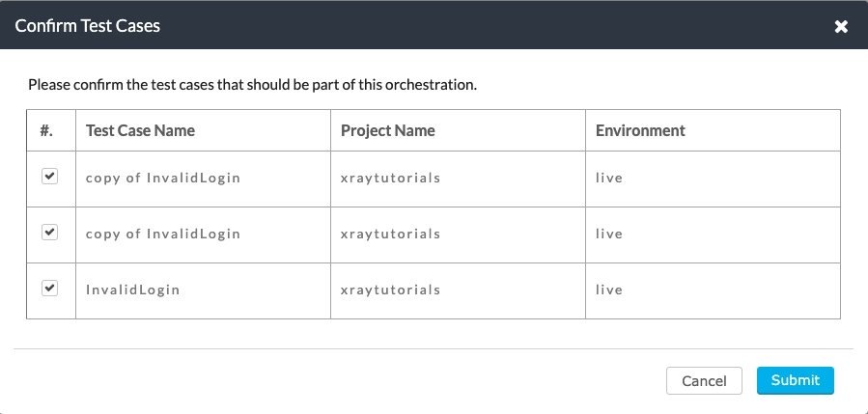Screen dimensions: 868x414
Task: Click the Confirm Test Cases dialog title
Action: point(88,25)
